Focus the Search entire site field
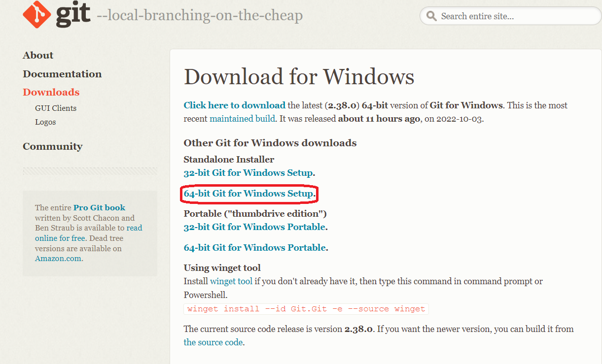 coord(510,16)
